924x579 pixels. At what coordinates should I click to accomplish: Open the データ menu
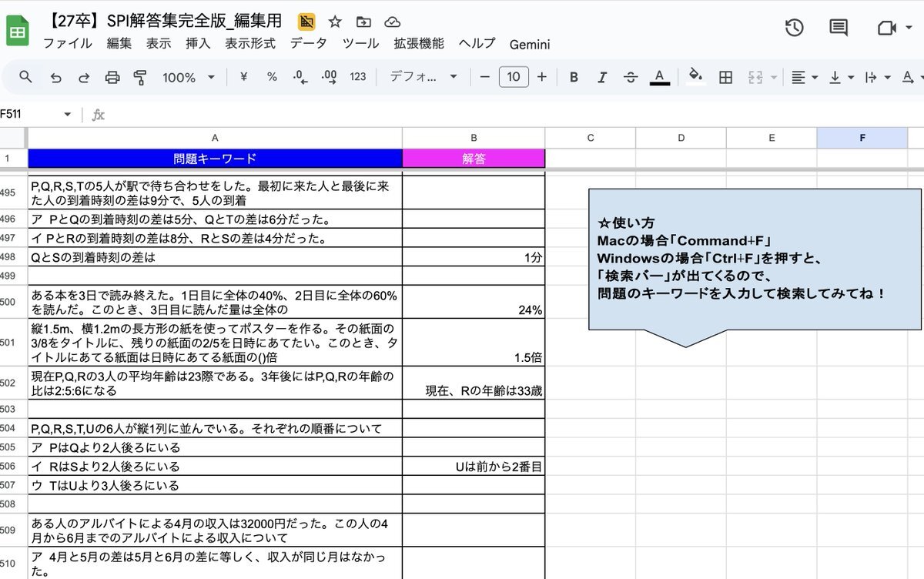(308, 44)
